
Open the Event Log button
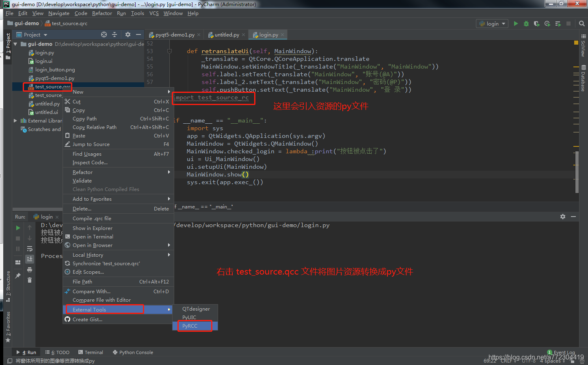561,352
